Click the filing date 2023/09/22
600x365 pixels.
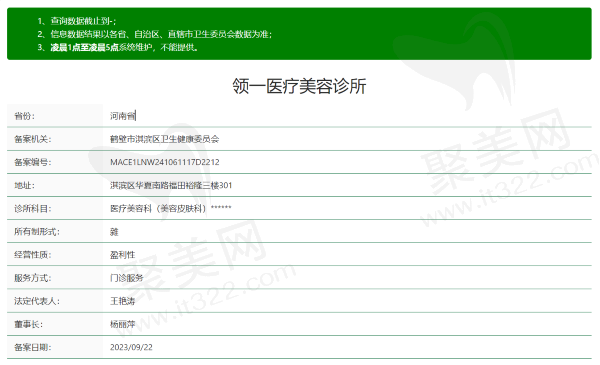coord(131,347)
